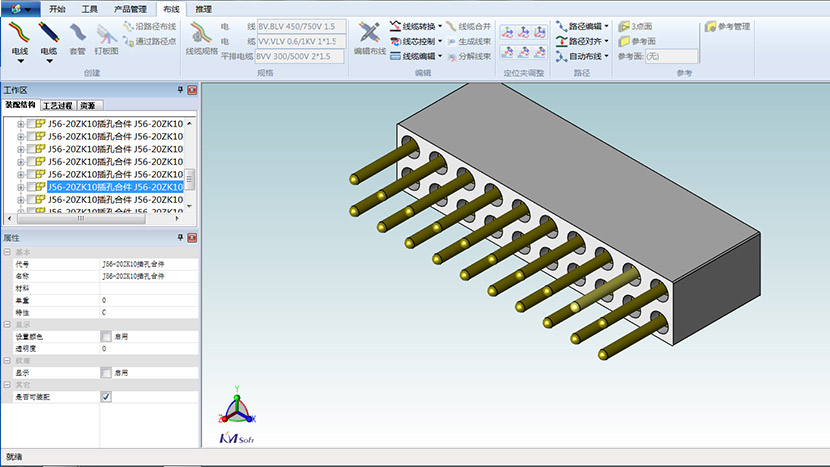Uncheck the 是否可装配 checkbox
830x467 pixels.
106,397
